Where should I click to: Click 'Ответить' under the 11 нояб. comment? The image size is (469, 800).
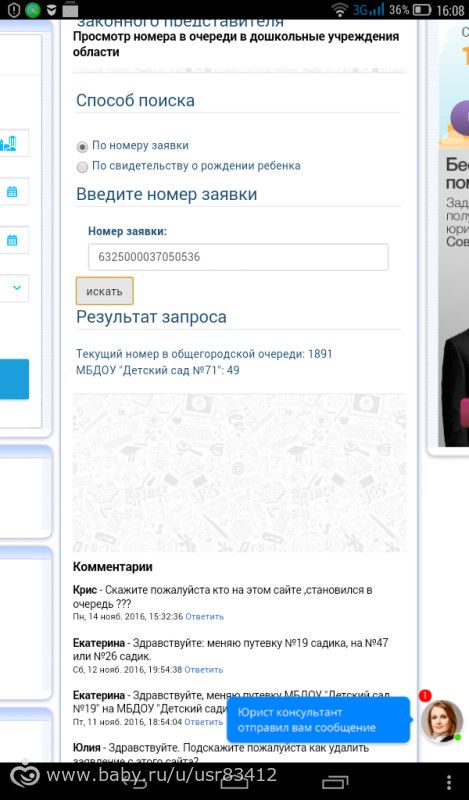[203, 722]
